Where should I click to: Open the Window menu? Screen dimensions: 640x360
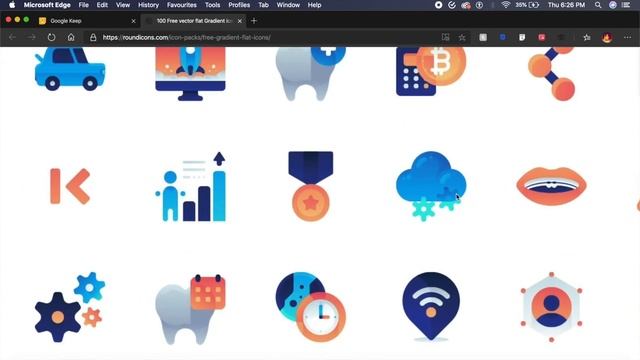pyautogui.click(x=288, y=5)
